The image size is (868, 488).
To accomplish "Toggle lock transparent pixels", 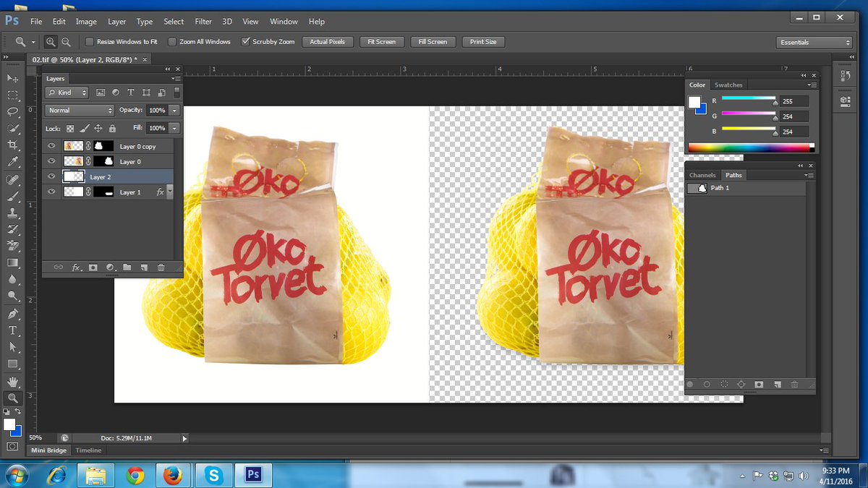I will click(x=70, y=128).
